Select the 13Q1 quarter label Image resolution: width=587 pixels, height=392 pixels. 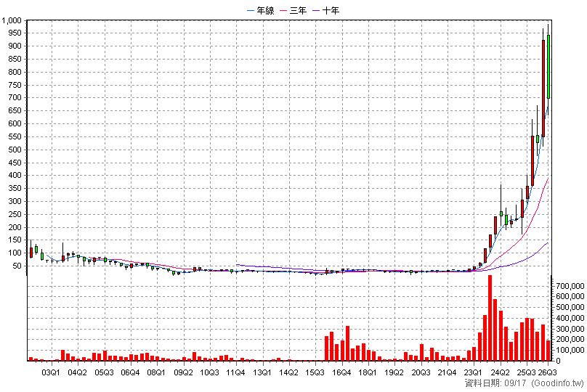coord(262,372)
